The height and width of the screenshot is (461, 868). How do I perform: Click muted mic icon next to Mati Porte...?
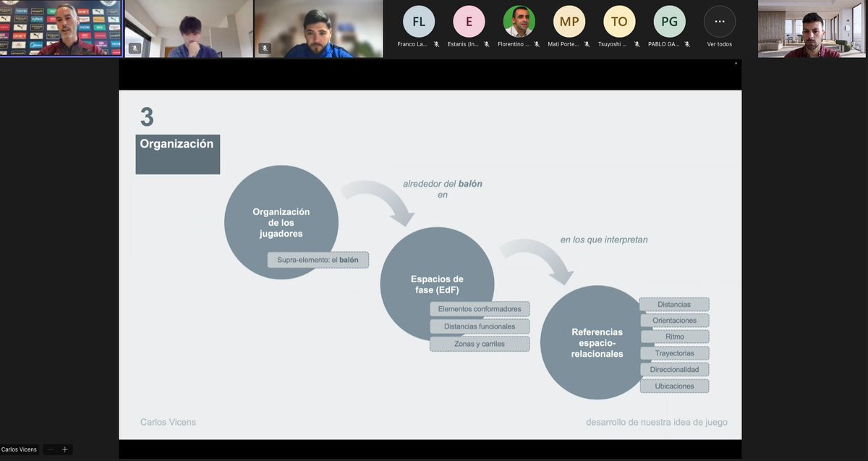pyautogui.click(x=587, y=44)
